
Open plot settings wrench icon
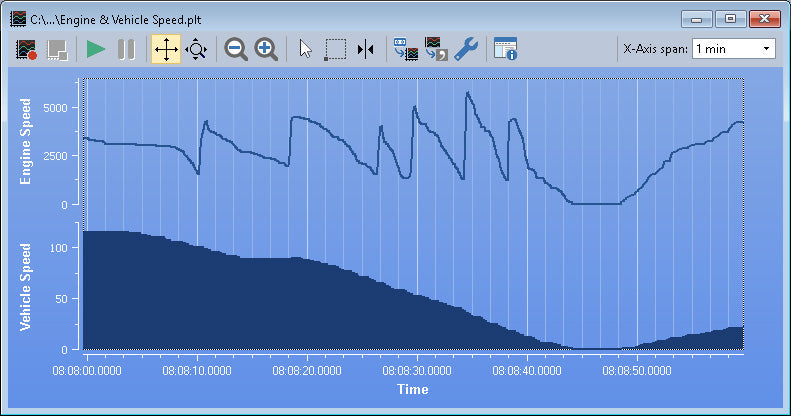[x=466, y=49]
